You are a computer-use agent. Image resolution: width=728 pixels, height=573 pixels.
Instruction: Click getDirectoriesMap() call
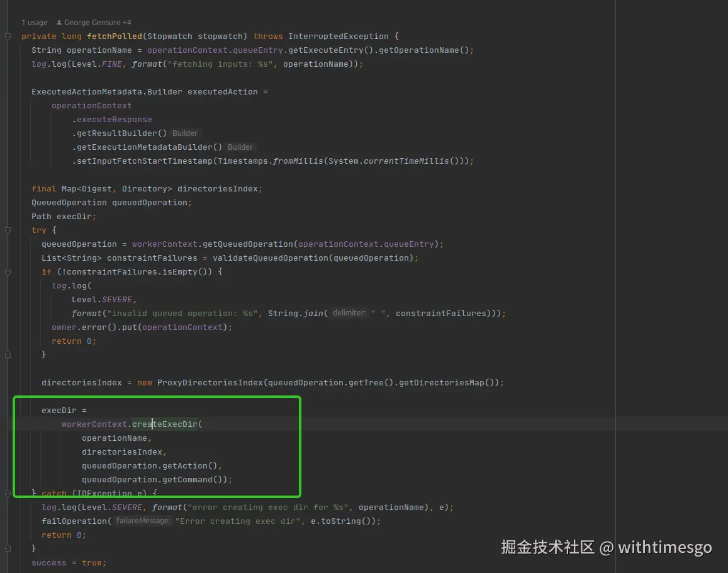point(449,383)
